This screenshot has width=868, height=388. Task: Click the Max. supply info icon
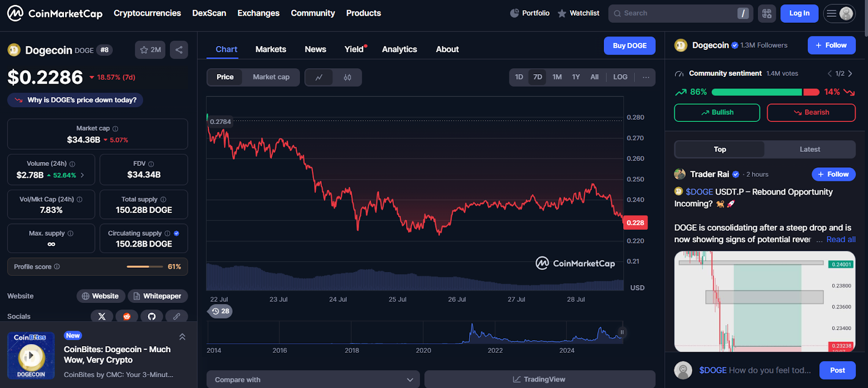[71, 234]
